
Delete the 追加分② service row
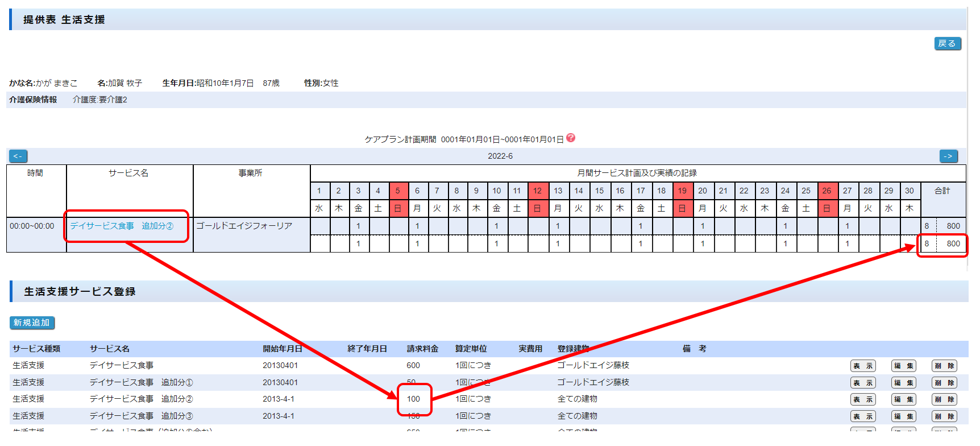click(944, 399)
